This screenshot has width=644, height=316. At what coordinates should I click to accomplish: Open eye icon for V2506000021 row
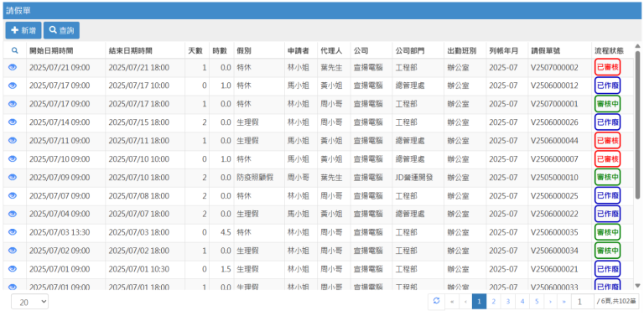pyautogui.click(x=13, y=269)
